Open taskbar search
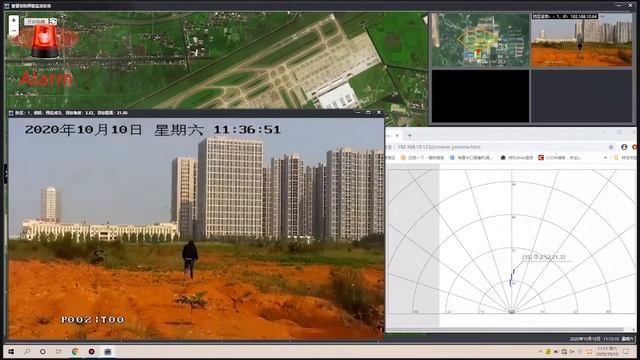 [27, 351]
